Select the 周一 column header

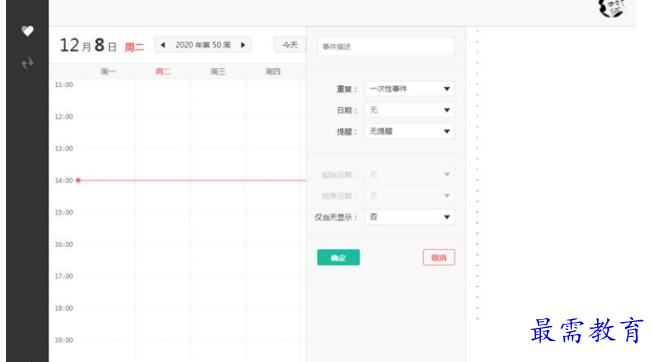[x=108, y=72]
